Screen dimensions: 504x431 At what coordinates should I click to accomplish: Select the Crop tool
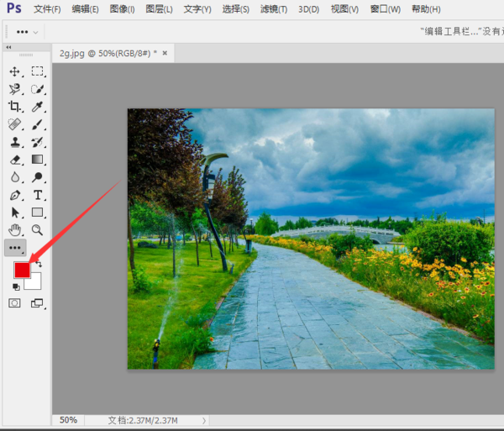pyautogui.click(x=15, y=107)
